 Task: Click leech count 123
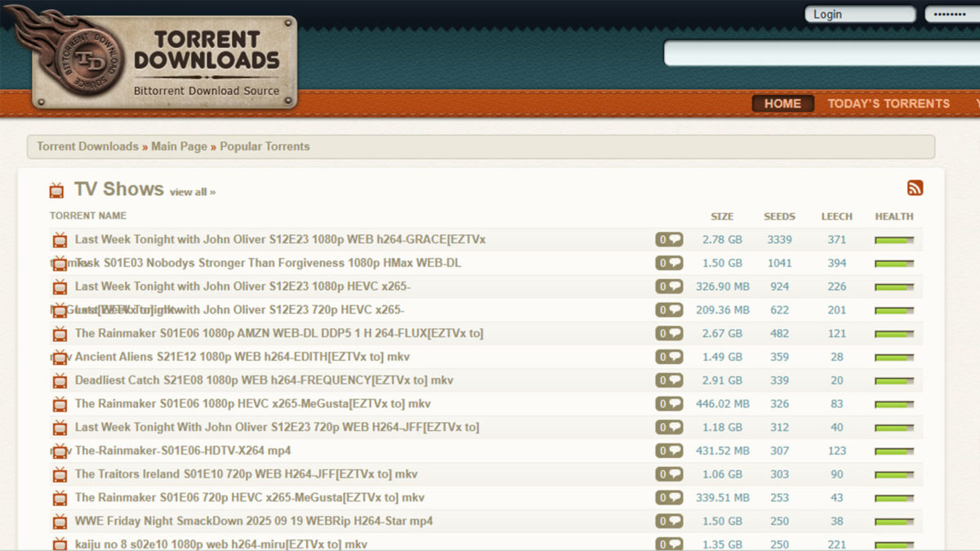pyautogui.click(x=837, y=451)
